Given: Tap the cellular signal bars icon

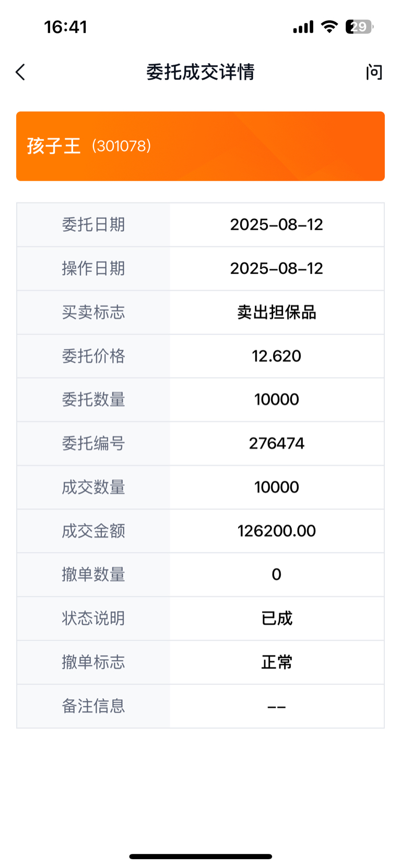Looking at the screenshot, I should 303,27.
